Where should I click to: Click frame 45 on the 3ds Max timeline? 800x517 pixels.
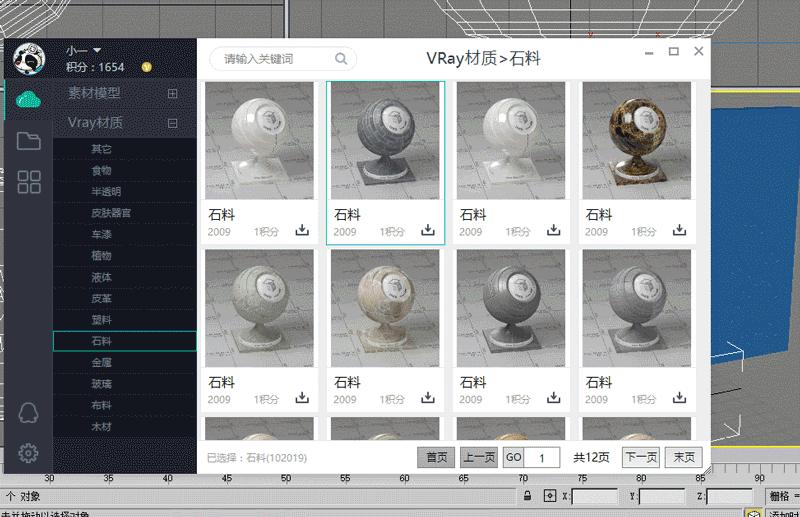(x=227, y=478)
